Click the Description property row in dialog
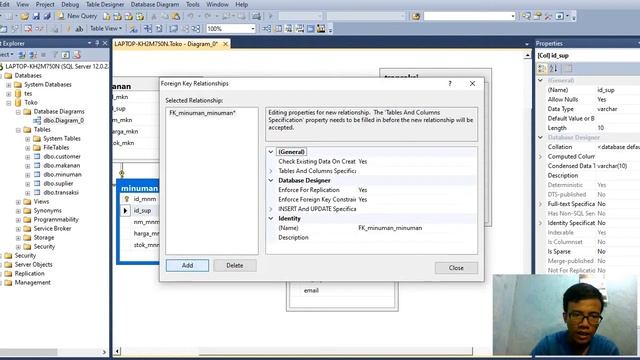640x360 pixels. click(x=371, y=238)
